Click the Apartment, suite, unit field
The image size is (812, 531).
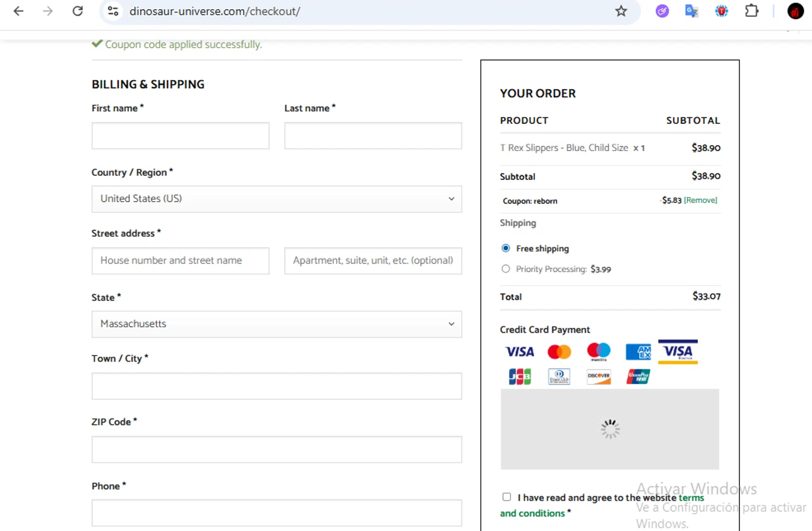pos(373,260)
